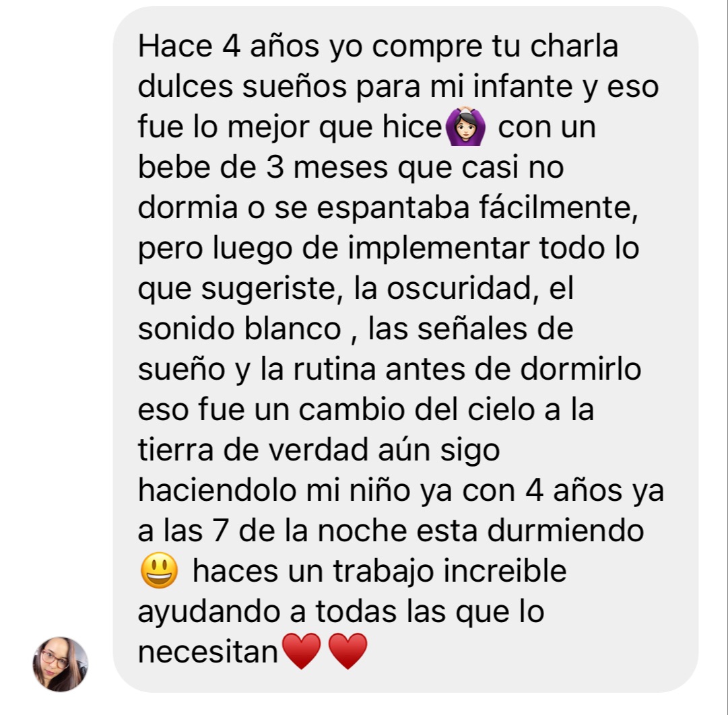Image resolution: width=728 pixels, height=715 pixels.
Task: Tap 'bebe de 3 meses' text
Action: point(263,167)
